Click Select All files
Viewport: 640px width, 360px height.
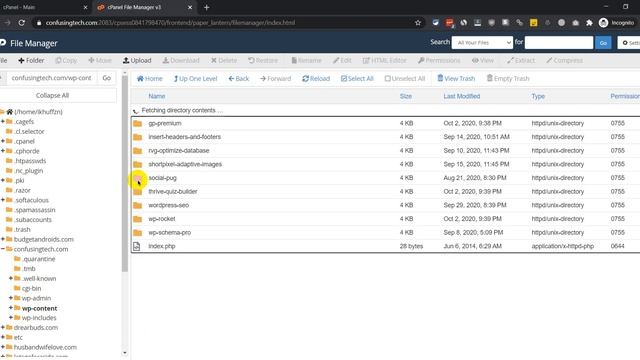point(357,78)
